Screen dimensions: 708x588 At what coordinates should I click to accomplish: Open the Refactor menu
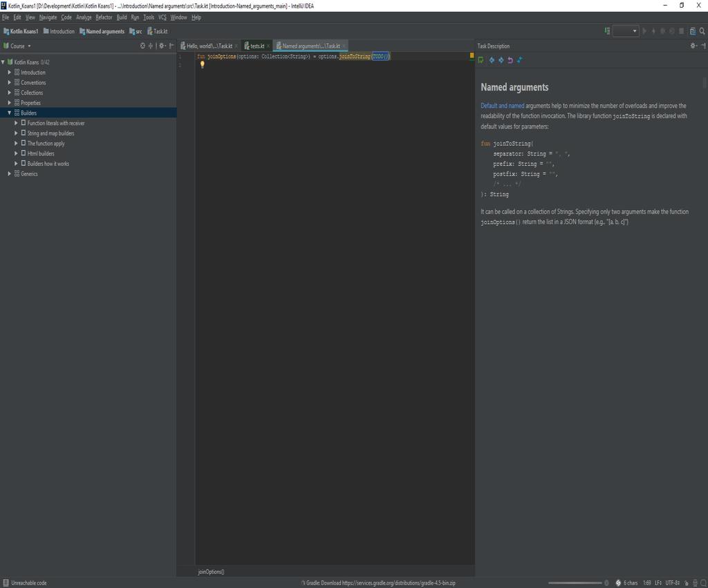pos(104,17)
